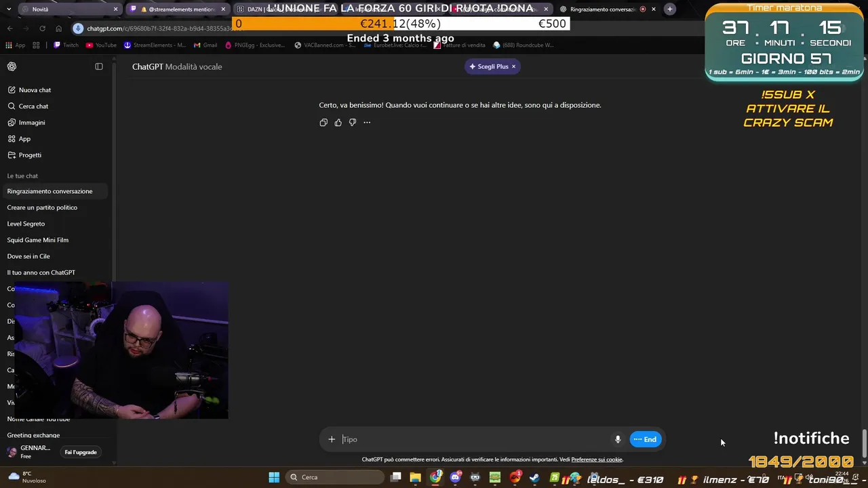This screenshot has width=868, height=488.
Task: End the voice mode session
Action: tap(646, 439)
